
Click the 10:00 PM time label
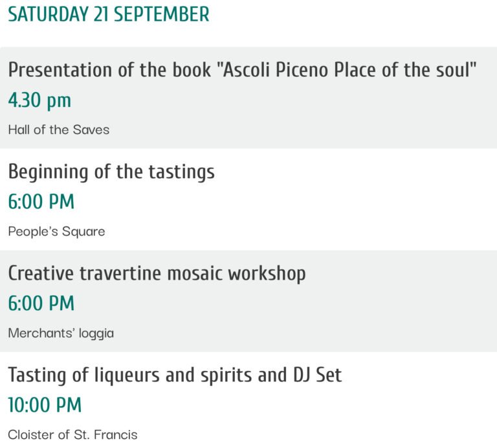pos(45,405)
